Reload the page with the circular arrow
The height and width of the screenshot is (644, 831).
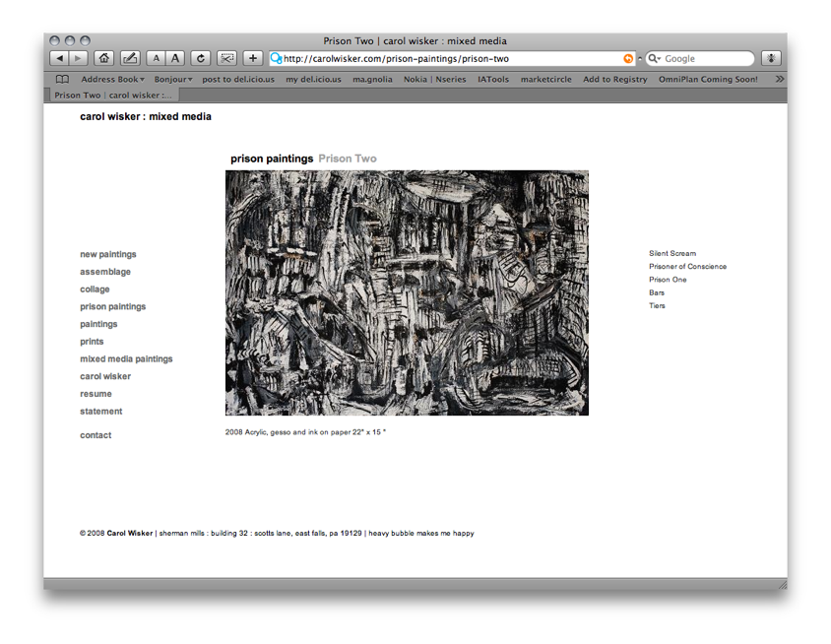201,58
